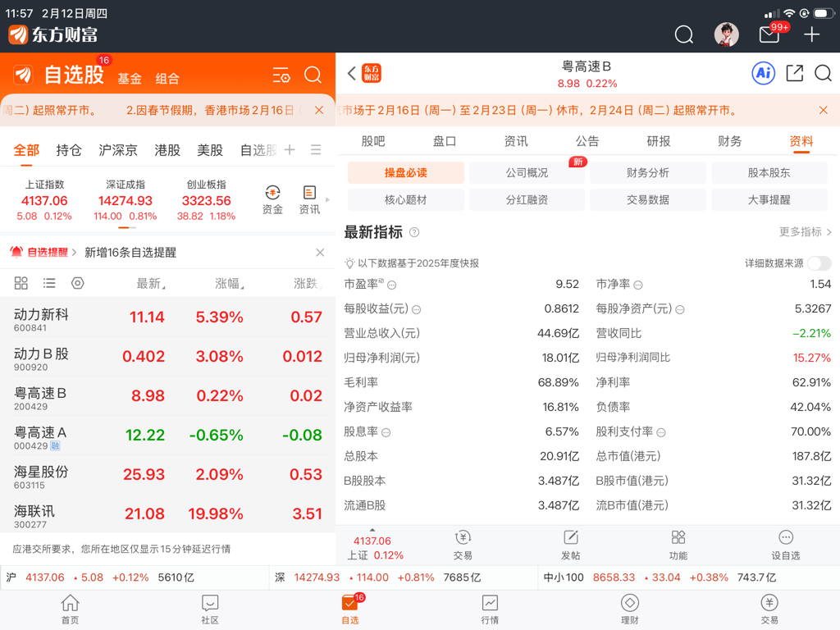Open 市盈率 info circle icon
This screenshot has height=630, width=840.
pos(392,285)
